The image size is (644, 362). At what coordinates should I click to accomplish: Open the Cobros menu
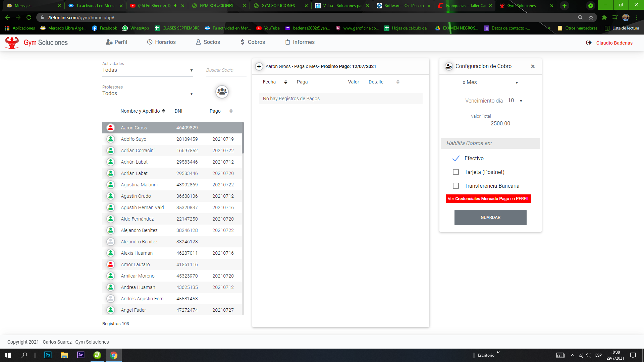[x=253, y=42]
